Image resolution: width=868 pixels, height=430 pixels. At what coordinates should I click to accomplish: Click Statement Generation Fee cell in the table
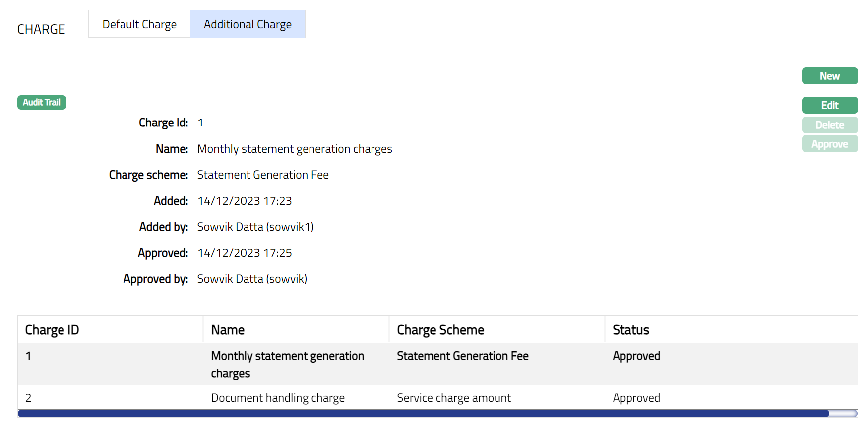coord(462,356)
